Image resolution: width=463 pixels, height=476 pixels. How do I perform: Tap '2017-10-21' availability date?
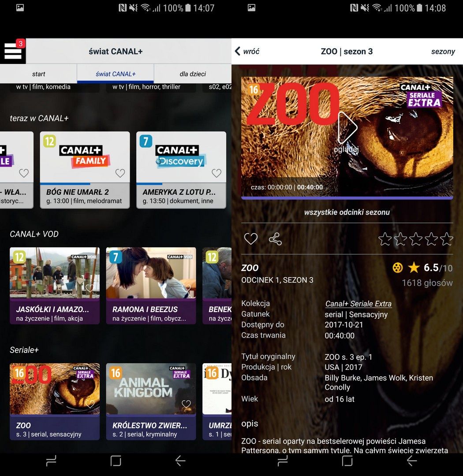point(344,325)
